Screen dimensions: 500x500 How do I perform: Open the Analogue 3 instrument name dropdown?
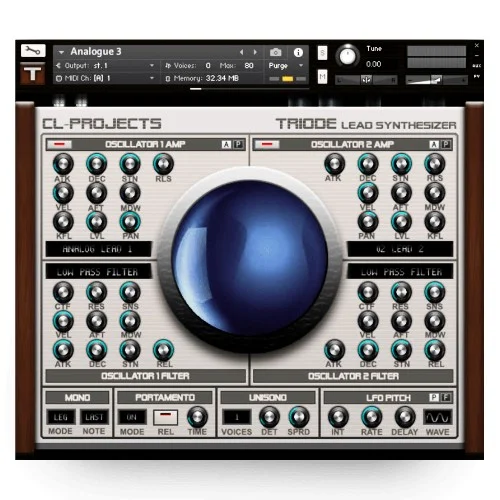coord(61,52)
